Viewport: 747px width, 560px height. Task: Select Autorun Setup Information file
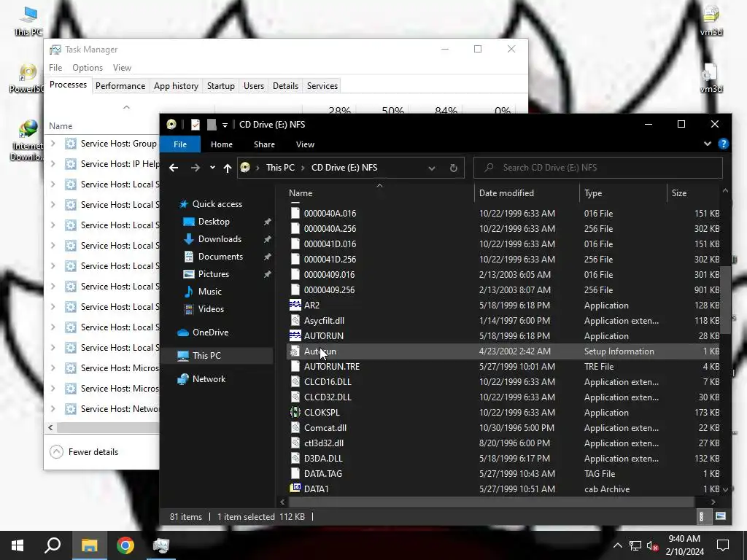point(504,351)
